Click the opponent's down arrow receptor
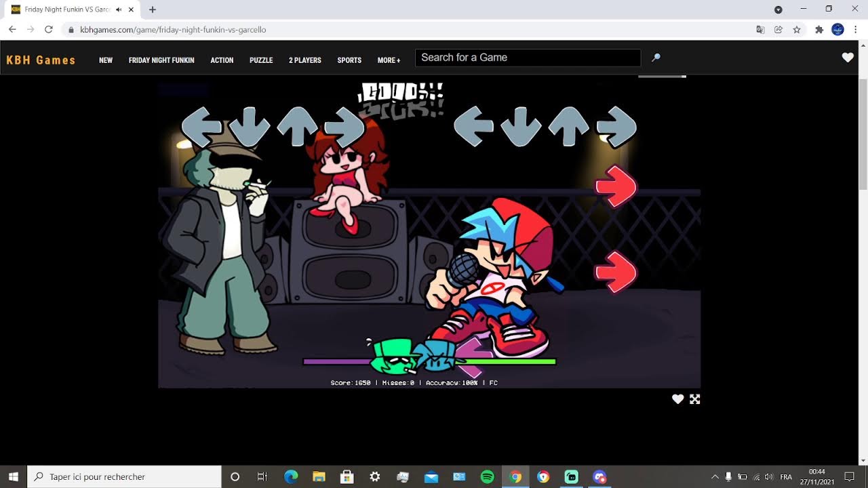The height and width of the screenshot is (488, 868). pos(250,127)
